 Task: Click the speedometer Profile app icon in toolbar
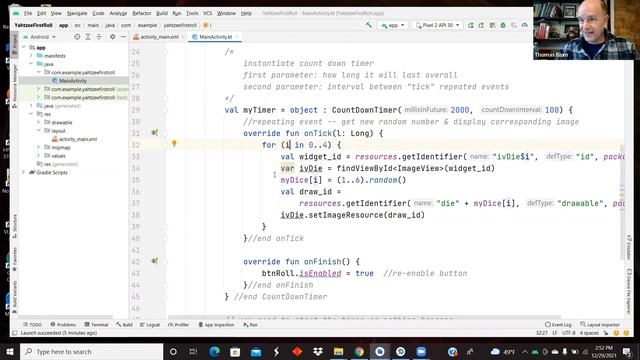point(524,25)
